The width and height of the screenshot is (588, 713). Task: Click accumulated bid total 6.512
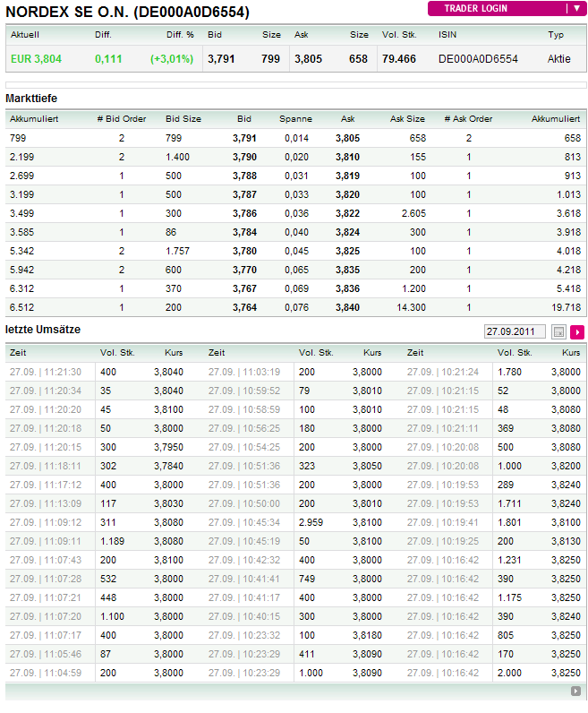pyautogui.click(x=21, y=307)
